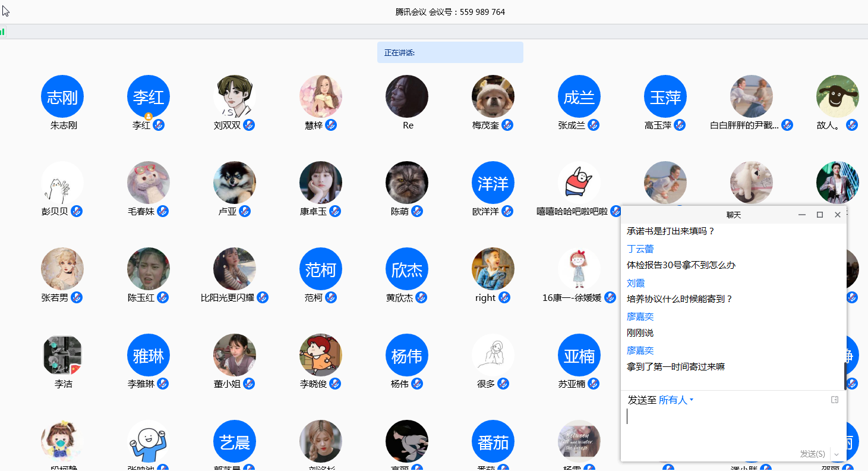The height and width of the screenshot is (471, 868).
Task: Click the muted mic icon beside 高玉萍
Action: (680, 125)
